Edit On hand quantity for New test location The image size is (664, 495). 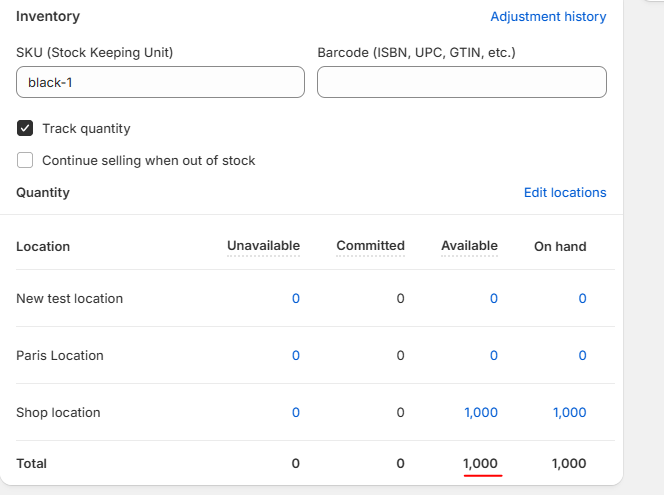coord(582,299)
